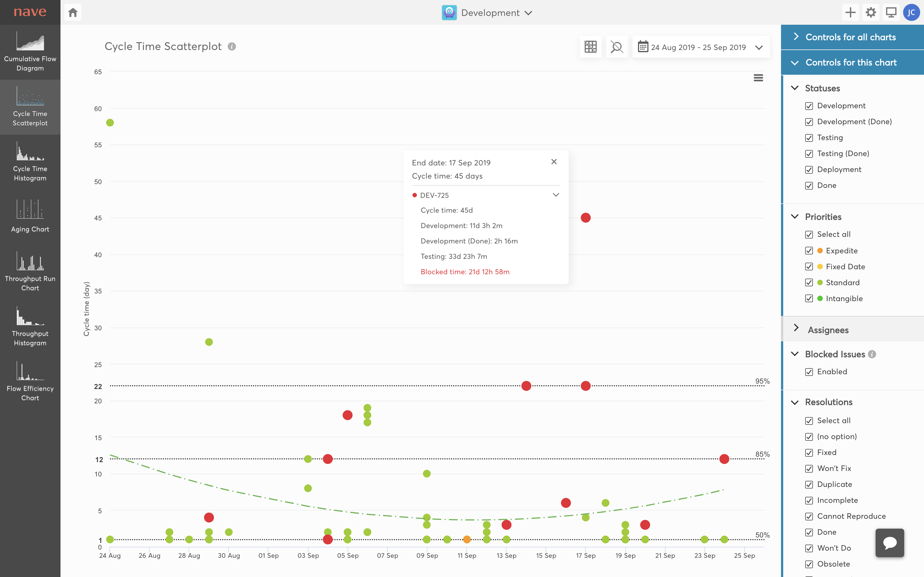Image resolution: width=924 pixels, height=577 pixels.
Task: Expand the Assignees section
Action: [828, 330]
